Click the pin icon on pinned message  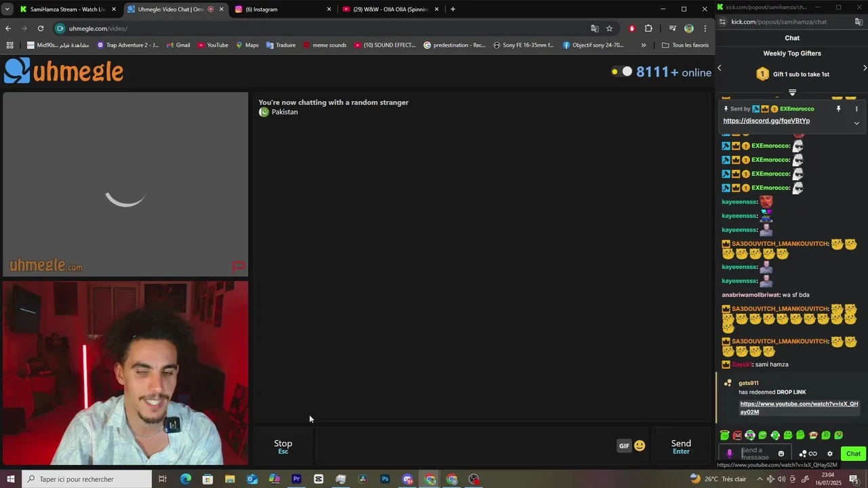point(838,109)
